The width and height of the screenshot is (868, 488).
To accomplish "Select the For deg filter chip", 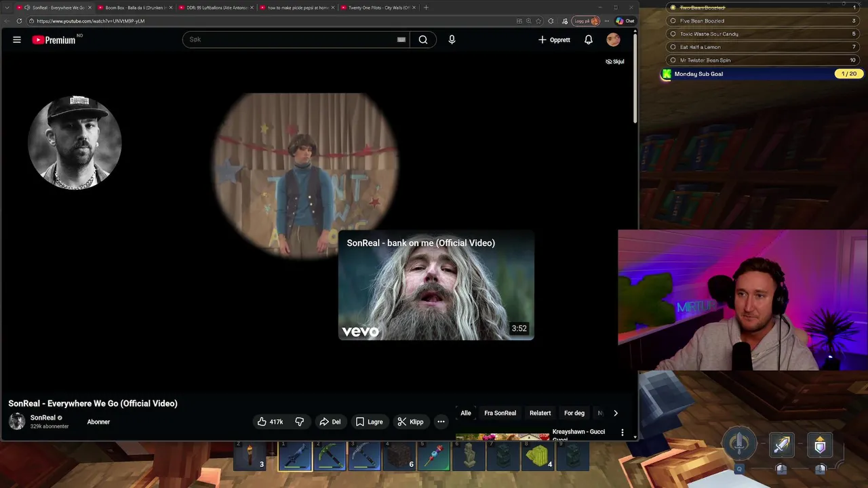I will 574,413.
